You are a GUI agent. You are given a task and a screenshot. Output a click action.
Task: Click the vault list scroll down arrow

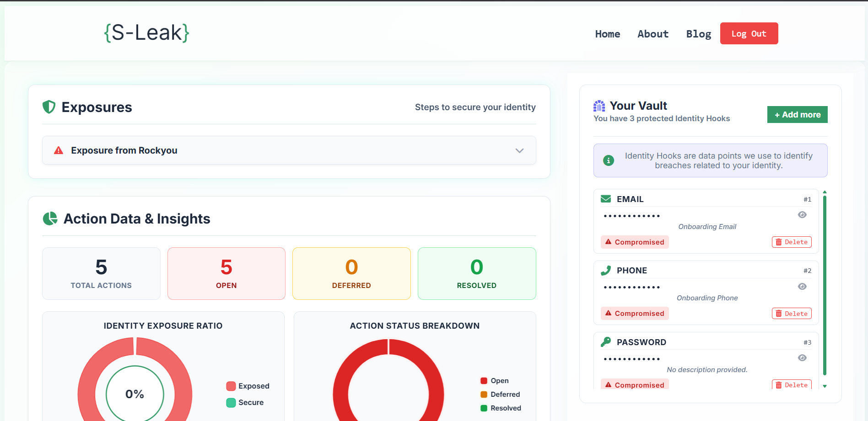pos(825,386)
